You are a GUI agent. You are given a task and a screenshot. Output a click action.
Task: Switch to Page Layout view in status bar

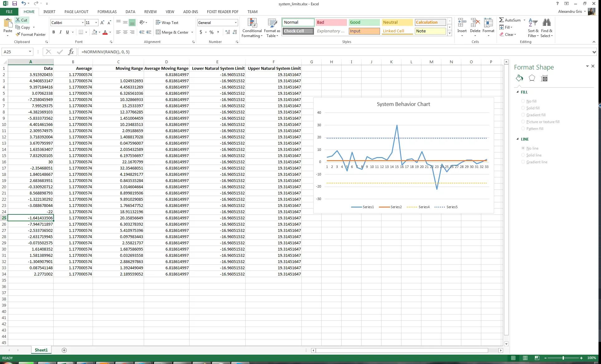click(x=525, y=358)
